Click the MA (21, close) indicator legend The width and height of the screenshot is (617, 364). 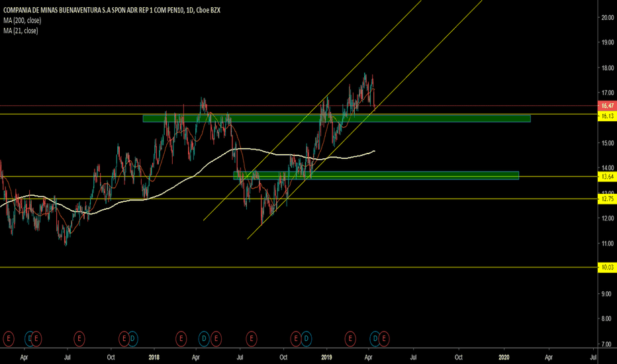[21, 30]
